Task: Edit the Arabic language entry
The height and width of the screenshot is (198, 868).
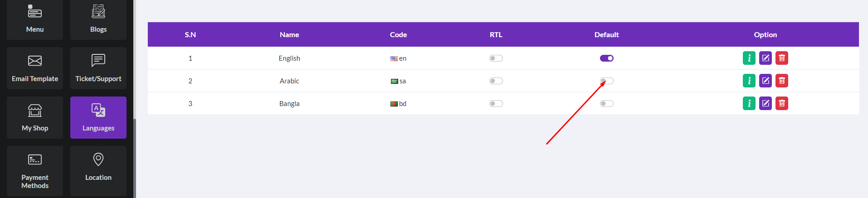Action: pyautogui.click(x=765, y=81)
